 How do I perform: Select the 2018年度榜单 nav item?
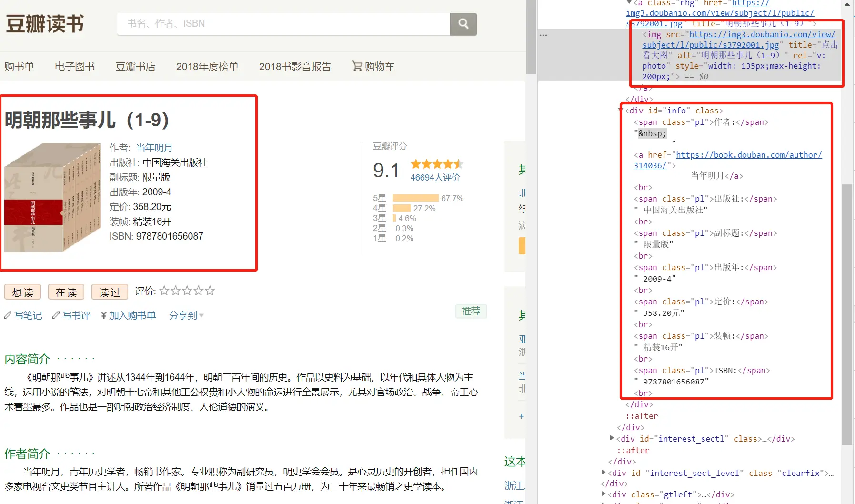coord(207,66)
